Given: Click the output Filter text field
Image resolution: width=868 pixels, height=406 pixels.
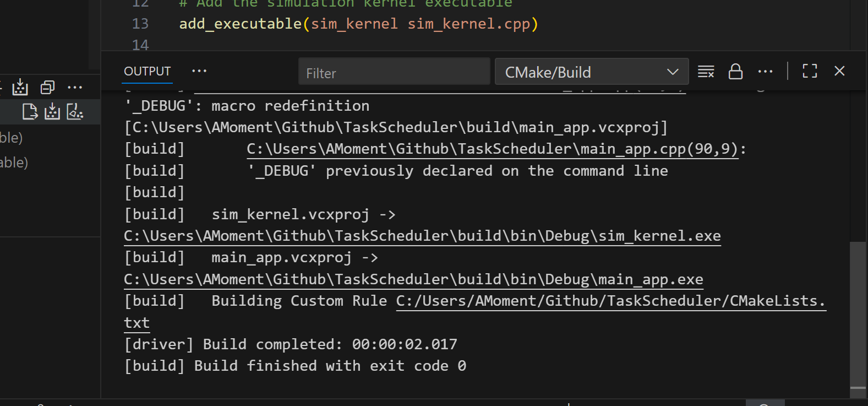Looking at the screenshot, I should 394,73.
